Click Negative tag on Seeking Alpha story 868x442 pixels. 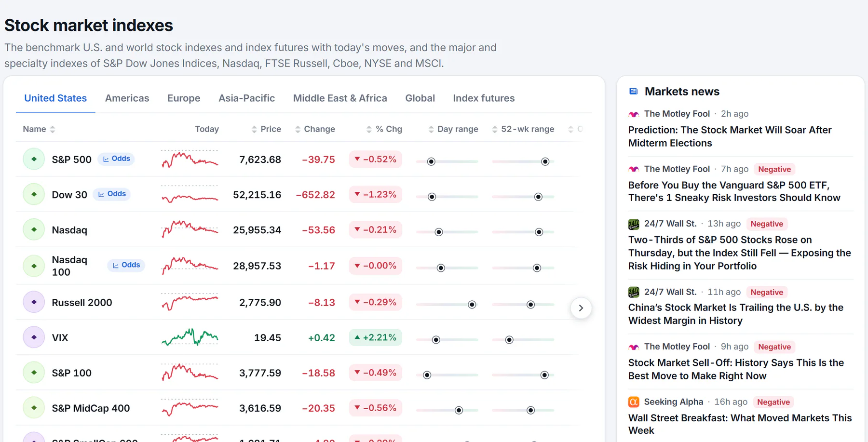773,402
